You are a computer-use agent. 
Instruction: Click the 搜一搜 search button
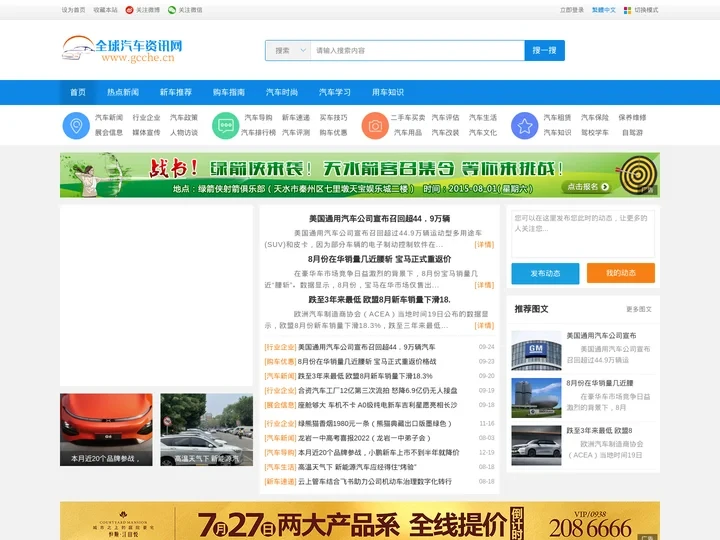[x=545, y=51]
